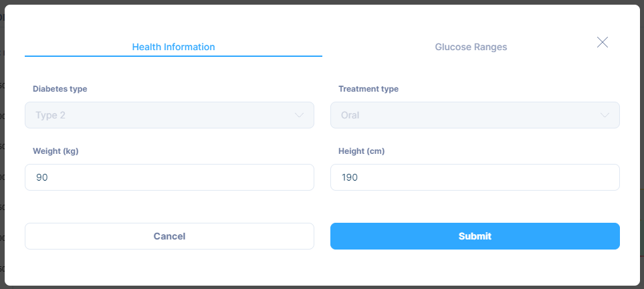The width and height of the screenshot is (644, 289).
Task: Open the Treatment type dropdown
Action: pos(475,115)
